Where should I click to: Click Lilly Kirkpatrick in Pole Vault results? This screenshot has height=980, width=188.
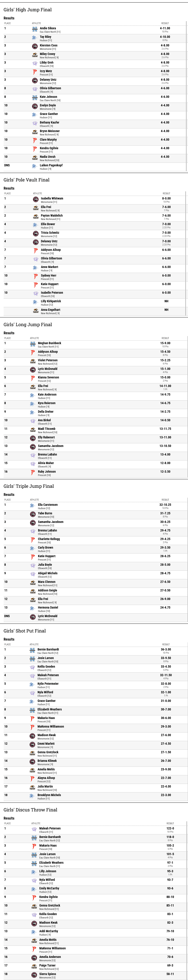tap(51, 301)
